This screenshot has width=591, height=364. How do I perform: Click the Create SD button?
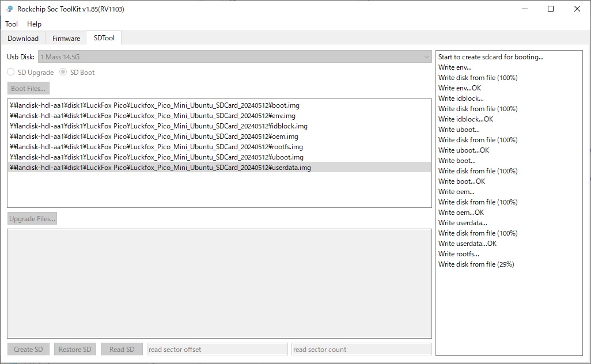pos(28,349)
